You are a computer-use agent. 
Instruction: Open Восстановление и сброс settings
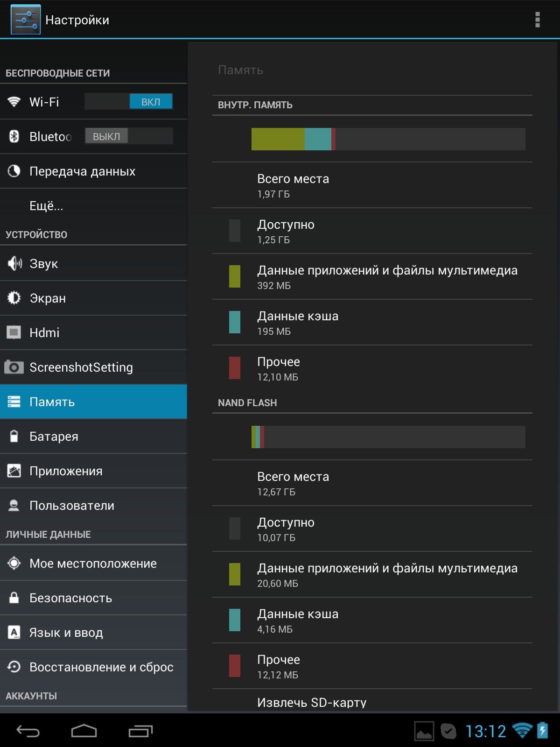pyautogui.click(x=101, y=667)
